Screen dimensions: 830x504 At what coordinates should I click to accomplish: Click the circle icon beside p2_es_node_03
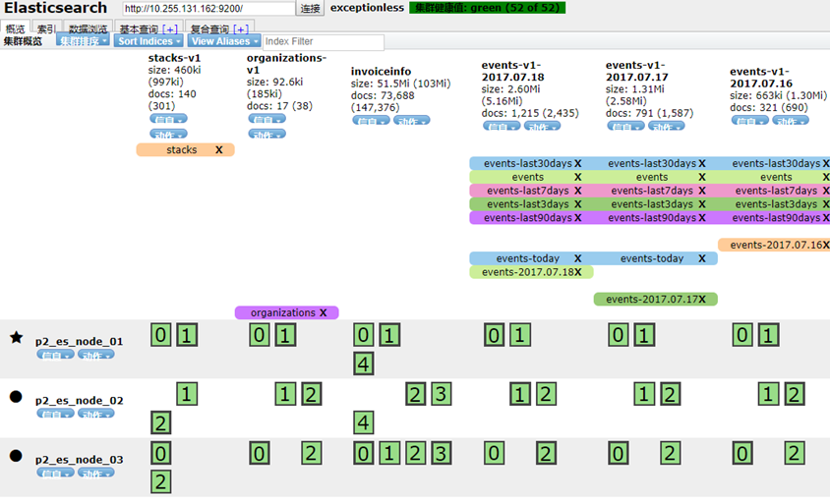pyautogui.click(x=16, y=456)
